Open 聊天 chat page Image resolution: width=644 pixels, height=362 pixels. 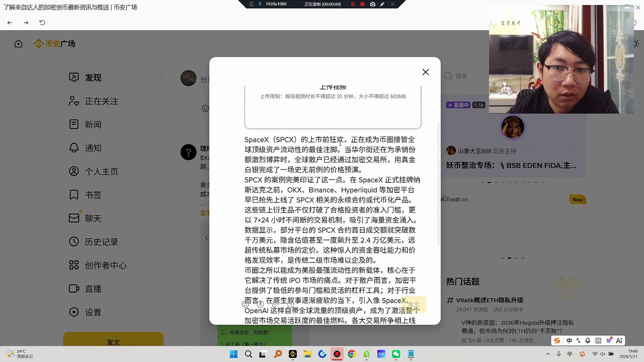coord(113,218)
